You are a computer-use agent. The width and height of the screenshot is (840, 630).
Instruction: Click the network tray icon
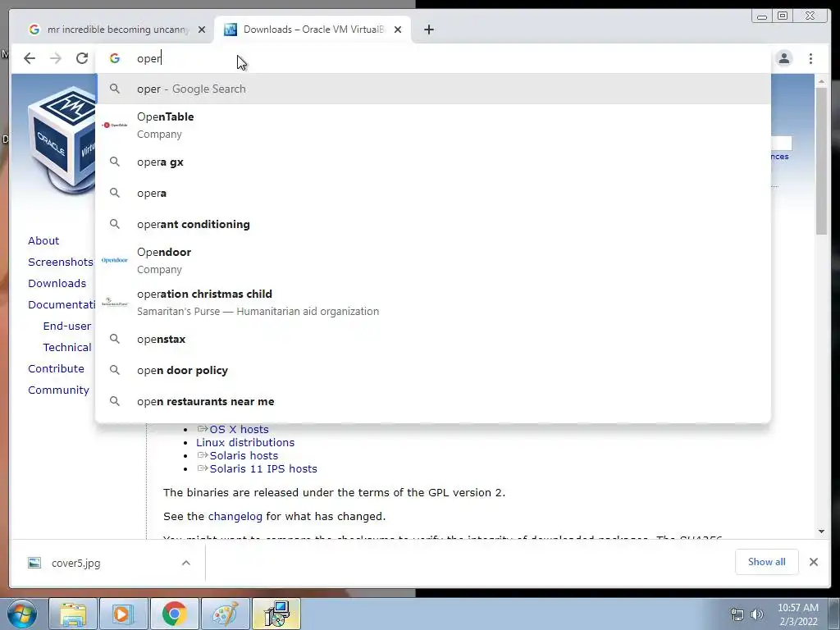click(737, 614)
